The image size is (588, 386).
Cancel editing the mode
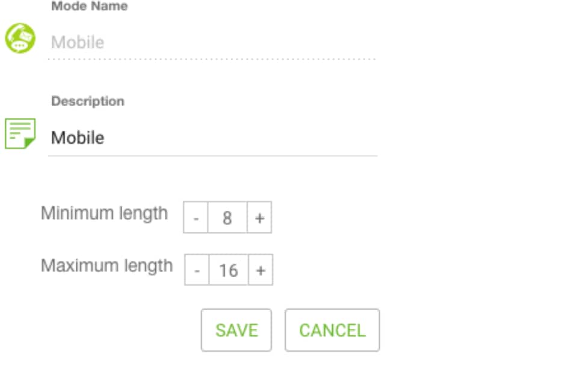point(332,330)
